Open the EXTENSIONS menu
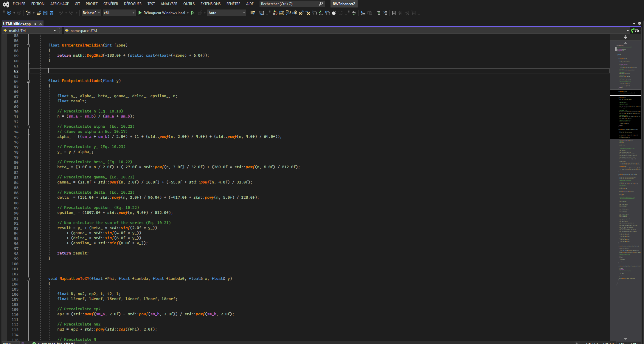644x344 pixels. pyautogui.click(x=210, y=4)
